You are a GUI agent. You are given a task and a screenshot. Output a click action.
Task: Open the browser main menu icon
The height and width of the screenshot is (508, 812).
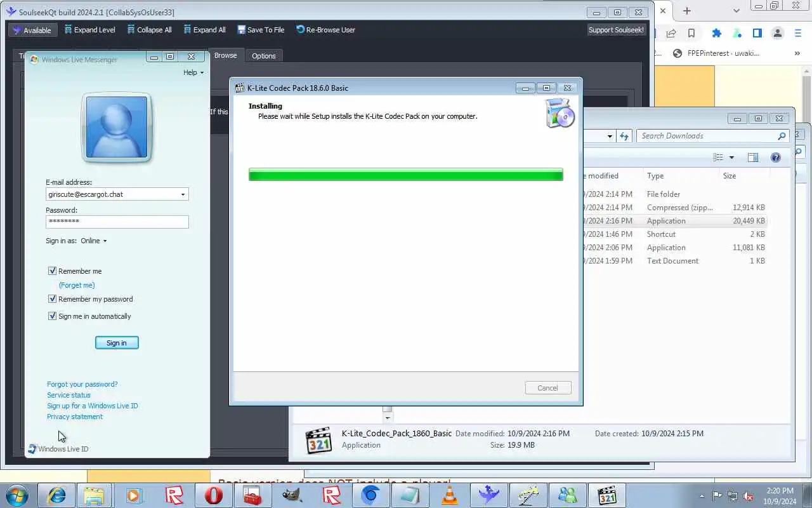(x=798, y=33)
